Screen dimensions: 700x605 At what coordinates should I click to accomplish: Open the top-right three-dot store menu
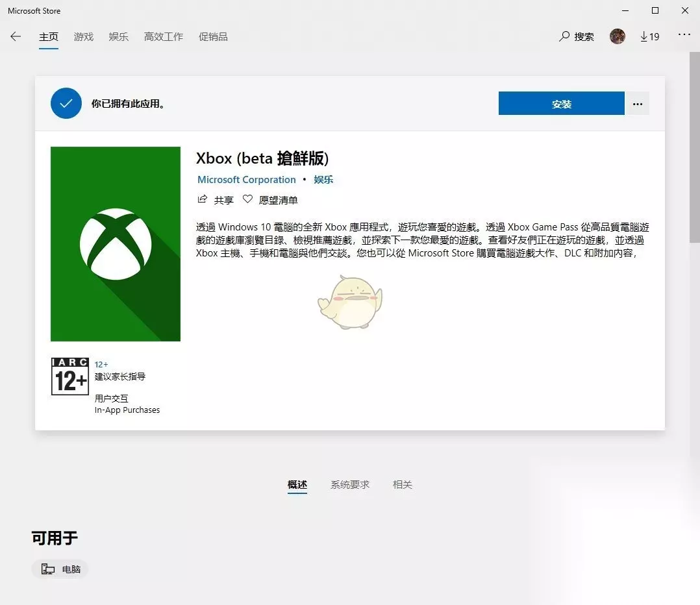(684, 34)
